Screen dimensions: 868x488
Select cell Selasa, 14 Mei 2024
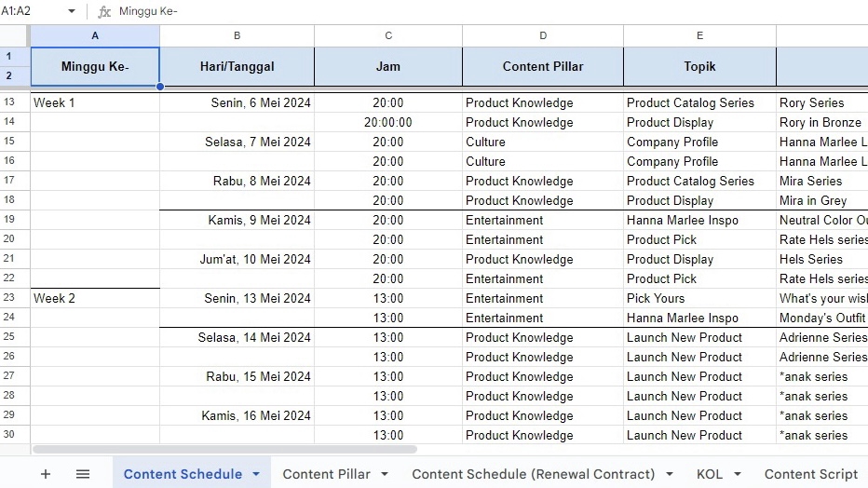click(237, 337)
